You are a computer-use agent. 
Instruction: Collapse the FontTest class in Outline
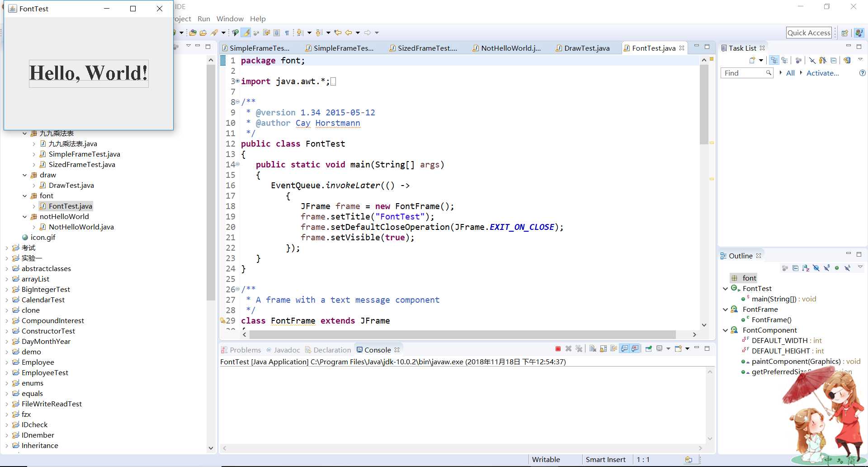coord(726,289)
